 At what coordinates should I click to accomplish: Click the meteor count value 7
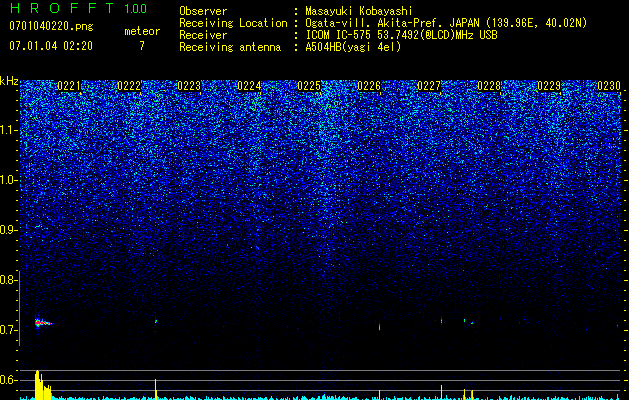coord(142,46)
